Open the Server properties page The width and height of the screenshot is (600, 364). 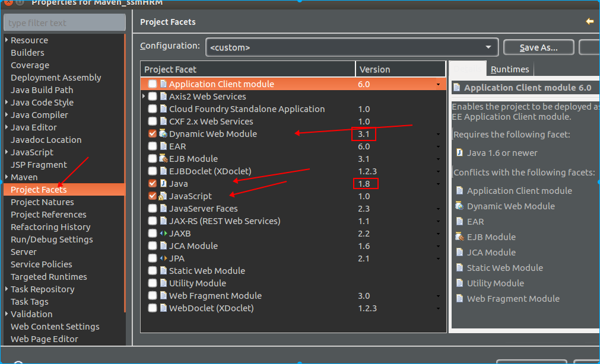pyautogui.click(x=24, y=252)
